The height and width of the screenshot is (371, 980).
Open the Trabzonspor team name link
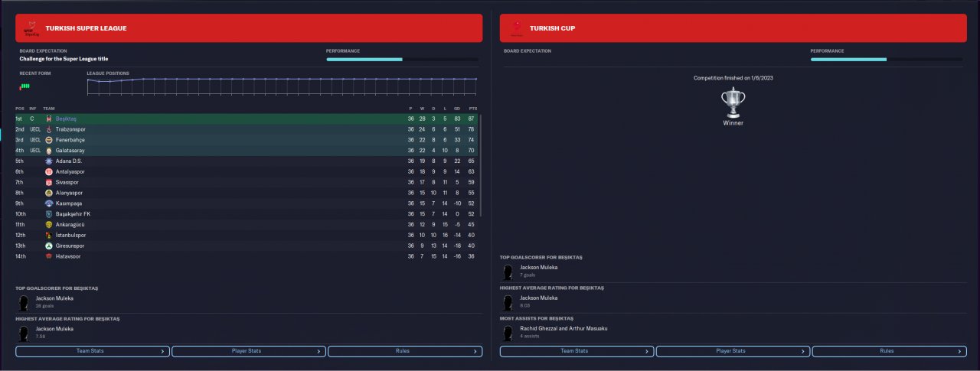[71, 129]
